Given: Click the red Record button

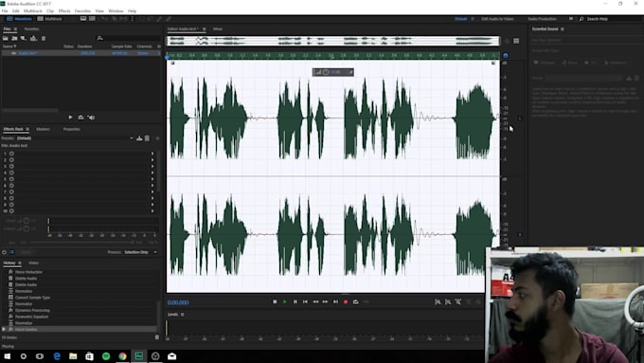Looking at the screenshot, I should (x=346, y=301).
